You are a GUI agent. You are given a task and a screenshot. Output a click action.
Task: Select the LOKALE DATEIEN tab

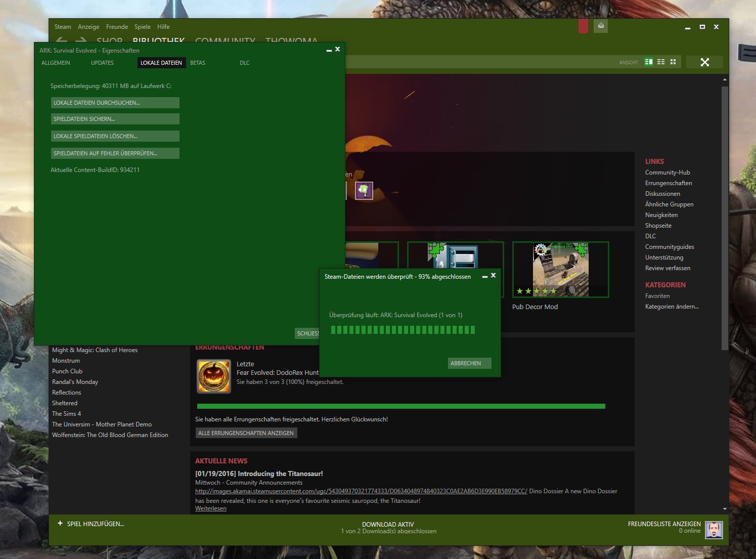point(161,63)
